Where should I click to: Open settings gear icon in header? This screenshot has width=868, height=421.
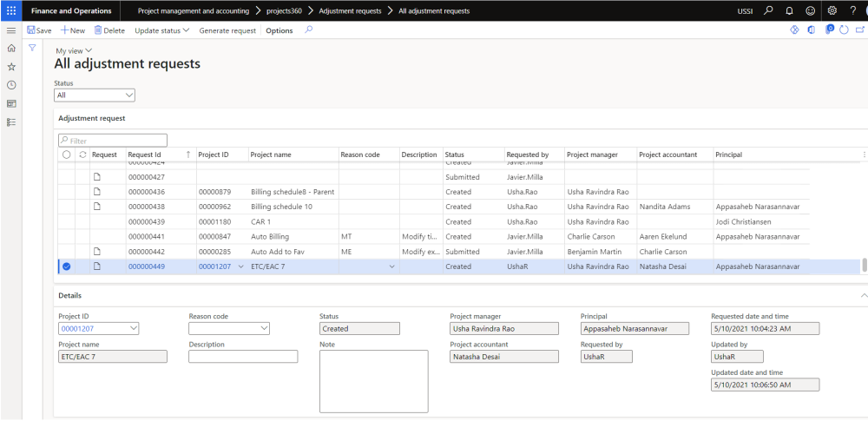832,10
